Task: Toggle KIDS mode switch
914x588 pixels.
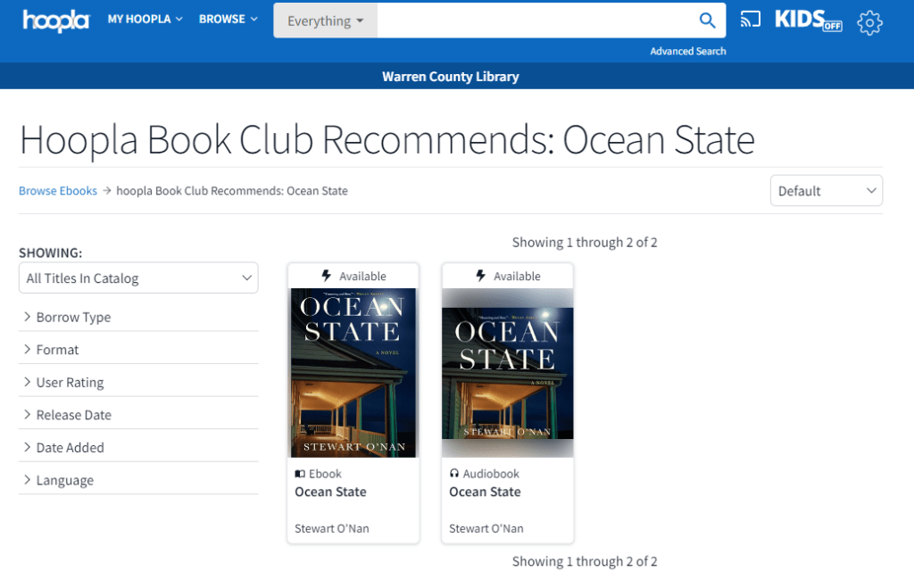Action: pos(809,21)
